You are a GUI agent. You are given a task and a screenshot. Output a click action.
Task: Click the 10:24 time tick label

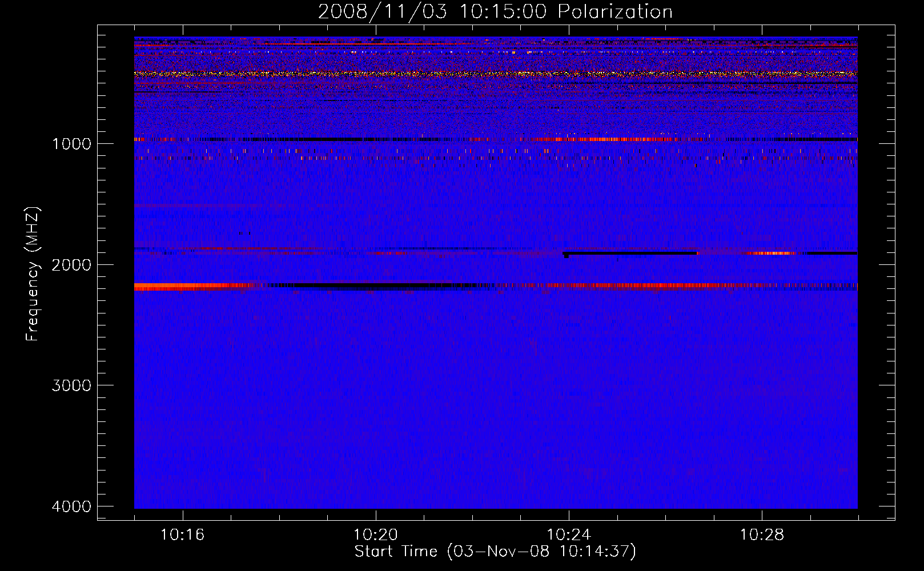tap(569, 535)
